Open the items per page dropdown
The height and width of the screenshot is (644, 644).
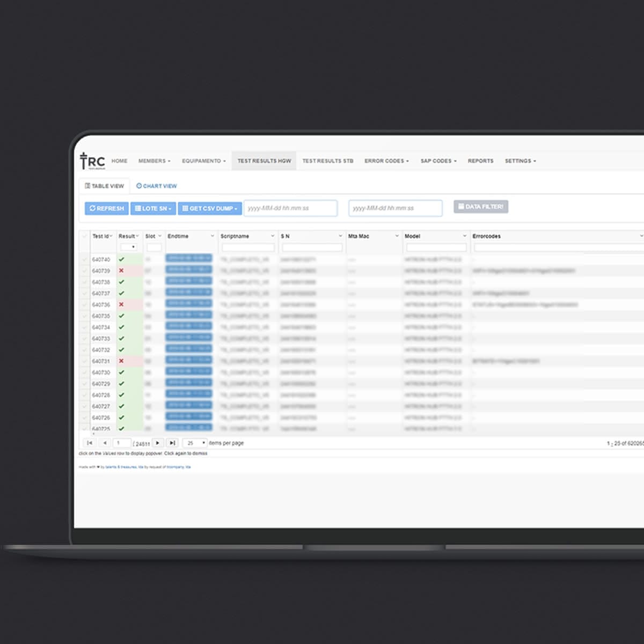195,443
